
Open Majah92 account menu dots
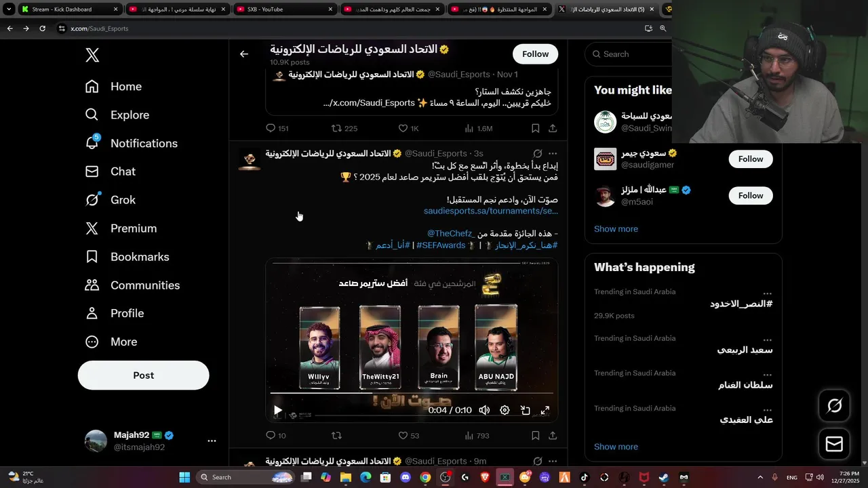212,441
